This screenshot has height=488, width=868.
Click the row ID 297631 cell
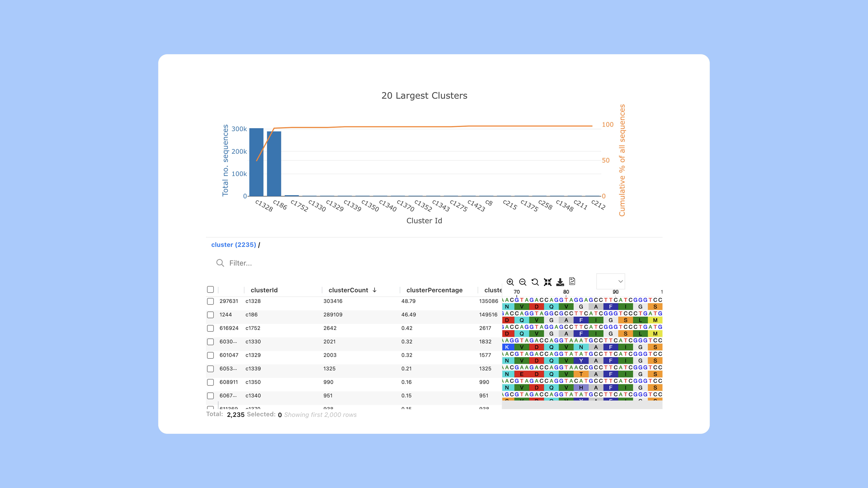(x=229, y=301)
